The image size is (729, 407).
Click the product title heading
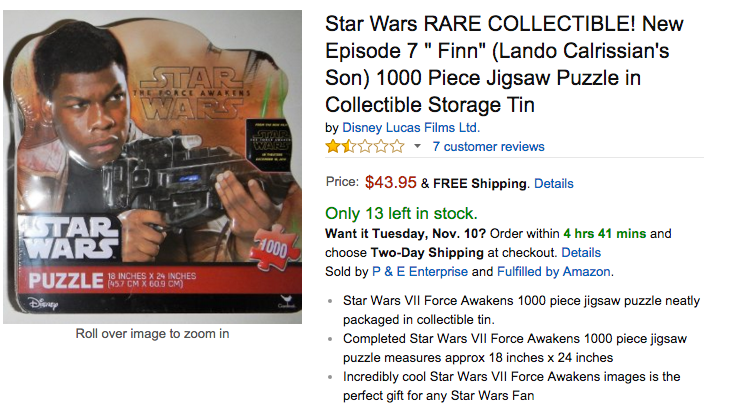coord(504,64)
